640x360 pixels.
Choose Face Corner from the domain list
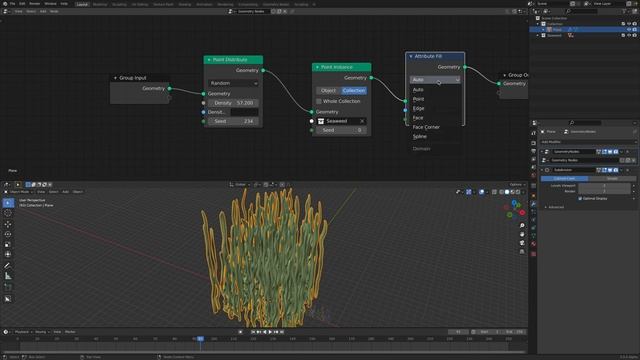426,127
